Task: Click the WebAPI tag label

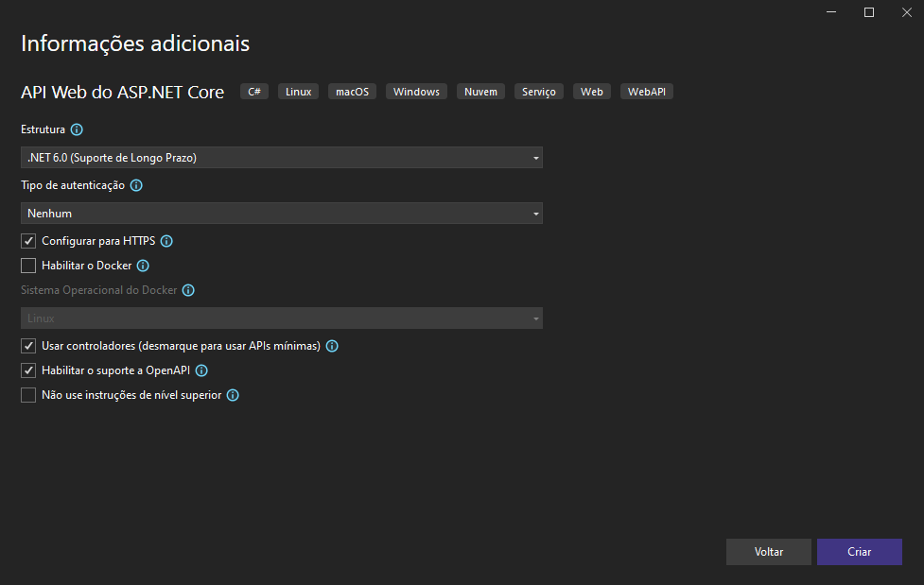Action: [647, 92]
